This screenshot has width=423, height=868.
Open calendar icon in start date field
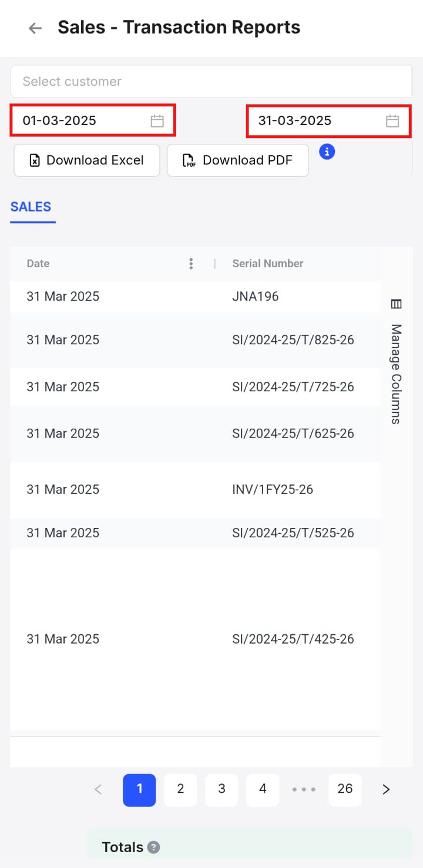pos(157,121)
